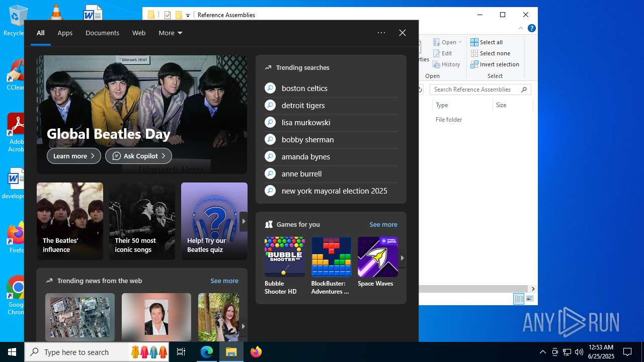Click Edit in File Explorer Open group

442,53
